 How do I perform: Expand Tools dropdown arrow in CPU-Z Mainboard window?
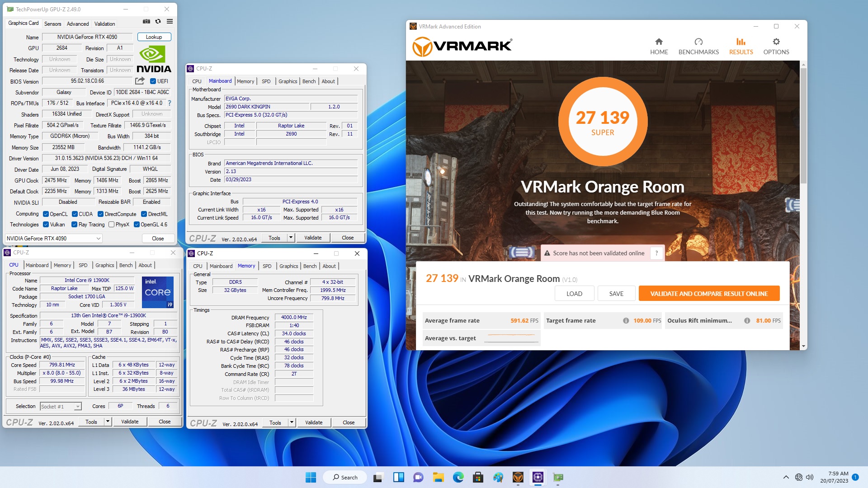[291, 238]
